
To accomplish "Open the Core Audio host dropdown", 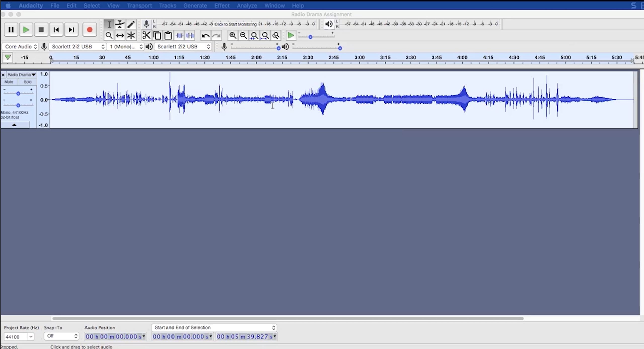I will click(20, 47).
